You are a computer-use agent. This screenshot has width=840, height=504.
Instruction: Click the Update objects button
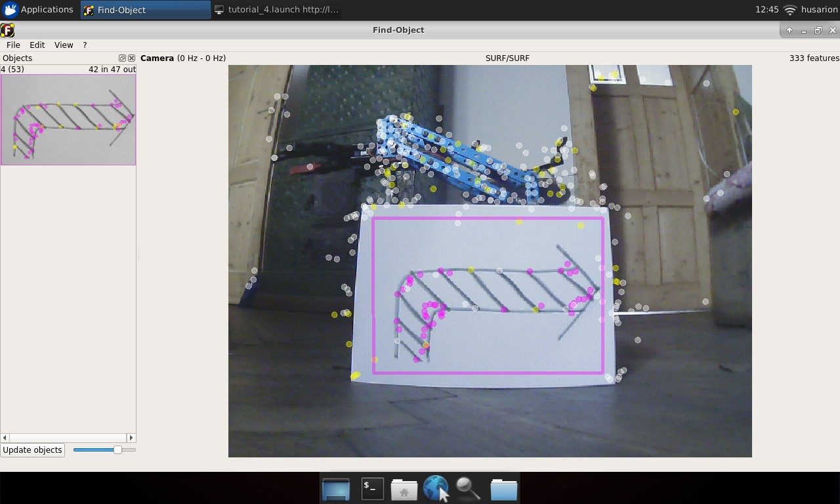33,450
